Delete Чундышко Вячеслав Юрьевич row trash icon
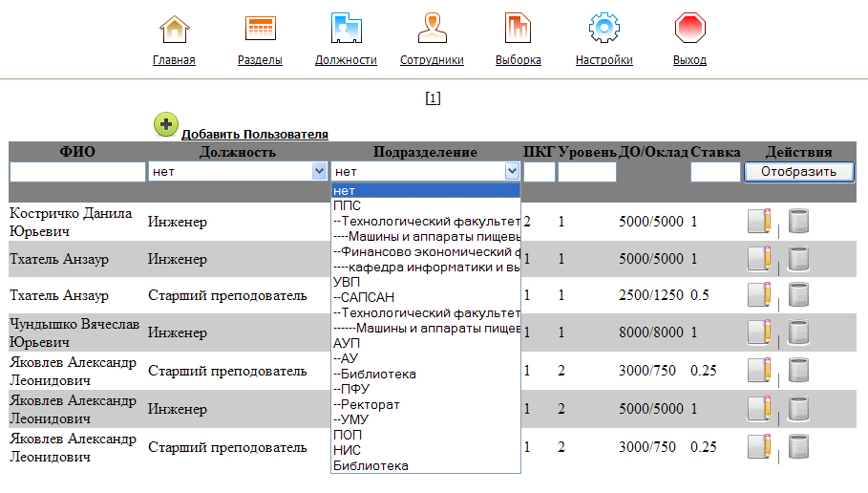 (x=798, y=332)
